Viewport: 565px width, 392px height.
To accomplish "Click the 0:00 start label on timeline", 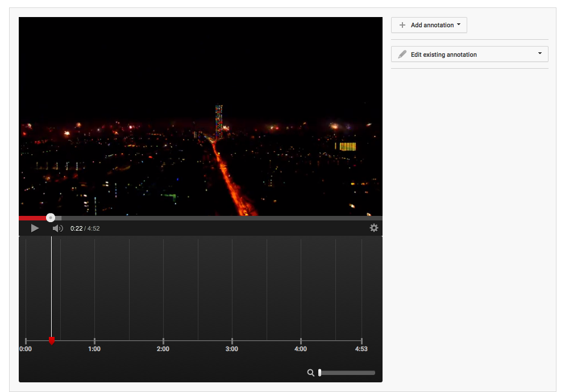I will (x=26, y=349).
